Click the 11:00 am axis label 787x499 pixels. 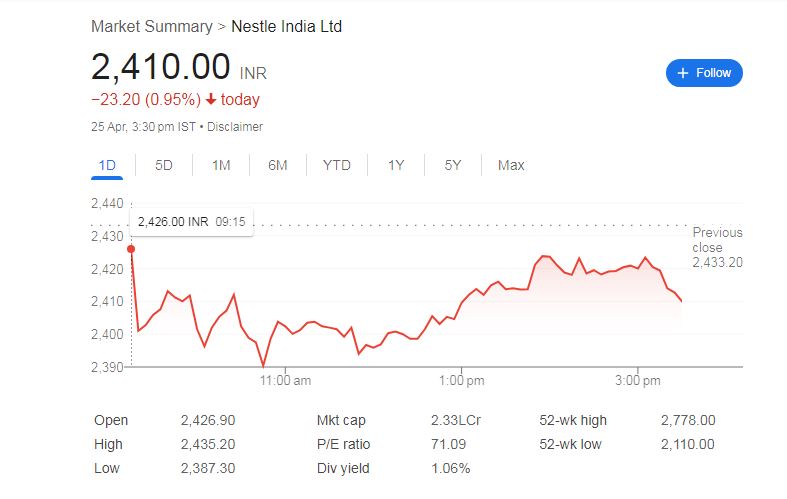coord(285,381)
